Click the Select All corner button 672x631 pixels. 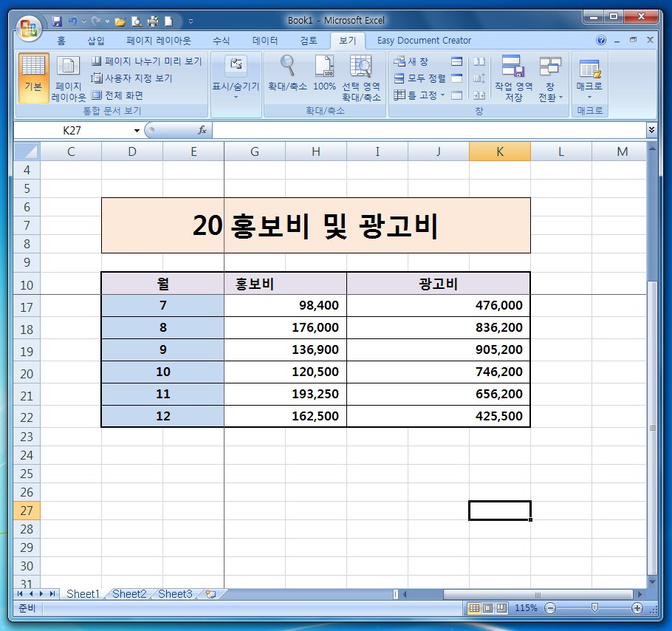(27, 151)
